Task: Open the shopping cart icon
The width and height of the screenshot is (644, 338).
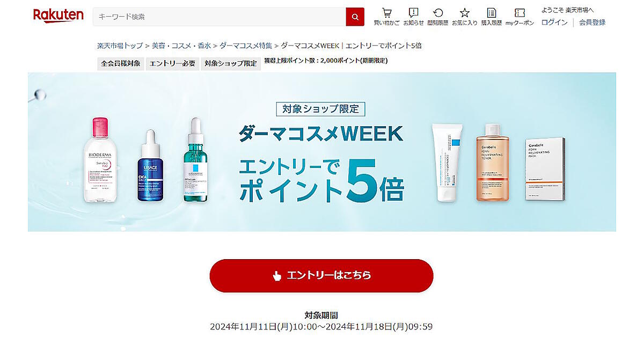Action: [386, 16]
